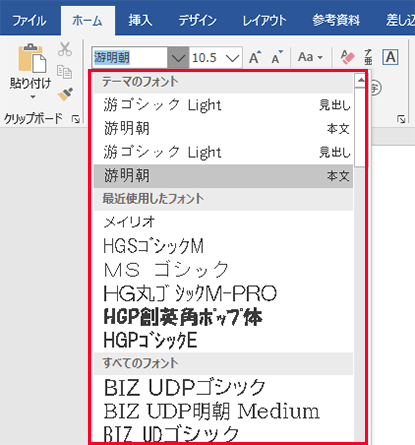415x445 pixels.
Task: Open the Aa change case dropdown
Action: pos(310,57)
